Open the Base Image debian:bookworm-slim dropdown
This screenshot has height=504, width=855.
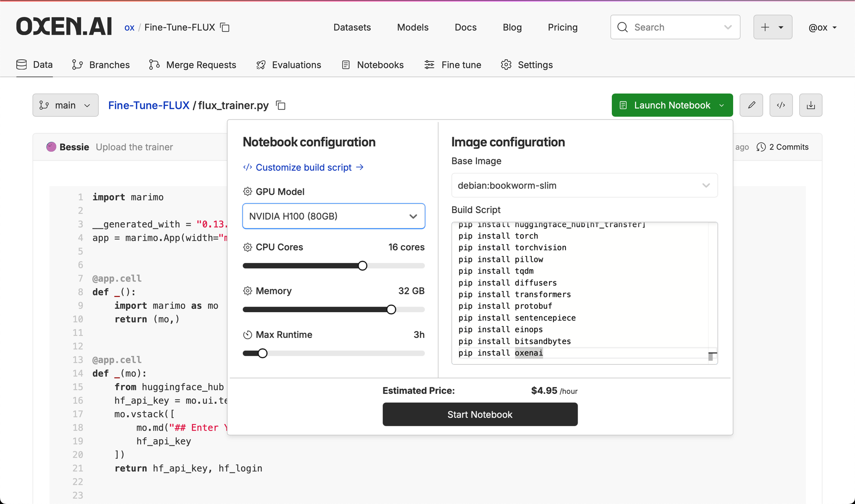[584, 185]
